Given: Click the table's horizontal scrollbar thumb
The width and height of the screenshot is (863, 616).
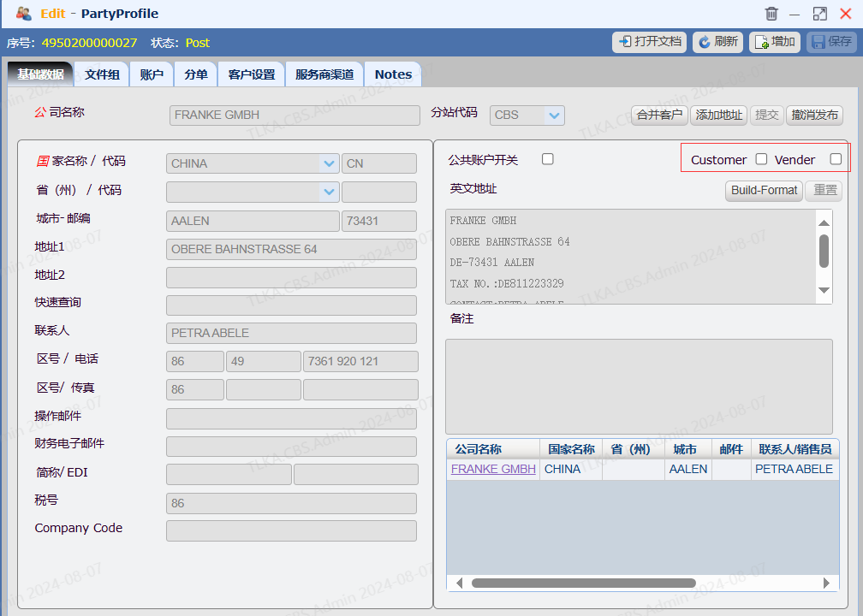Looking at the screenshot, I should tap(583, 583).
